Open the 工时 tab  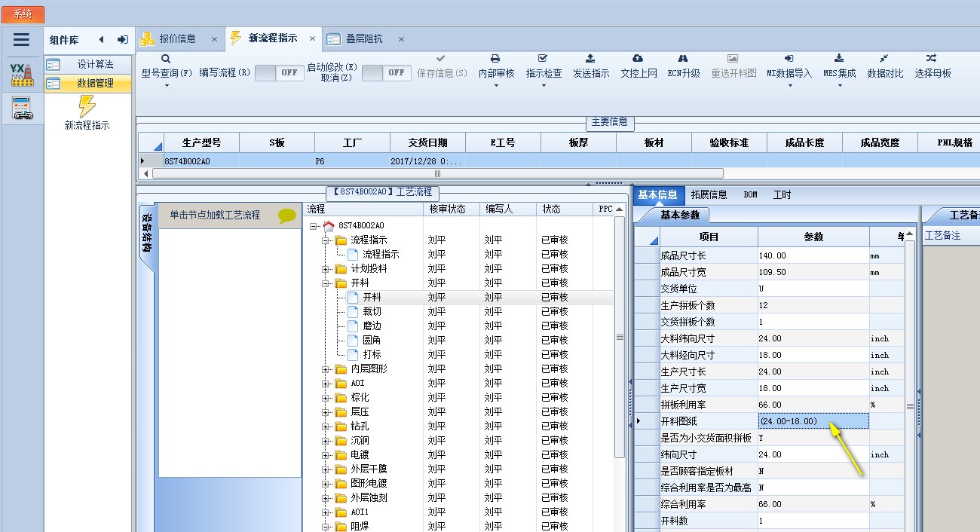tap(782, 194)
